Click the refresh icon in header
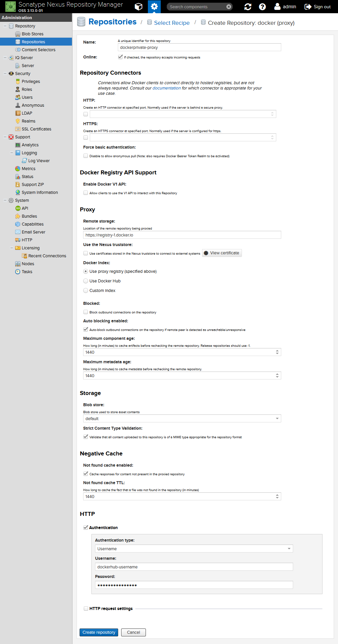The image size is (338, 644). pos(248,7)
